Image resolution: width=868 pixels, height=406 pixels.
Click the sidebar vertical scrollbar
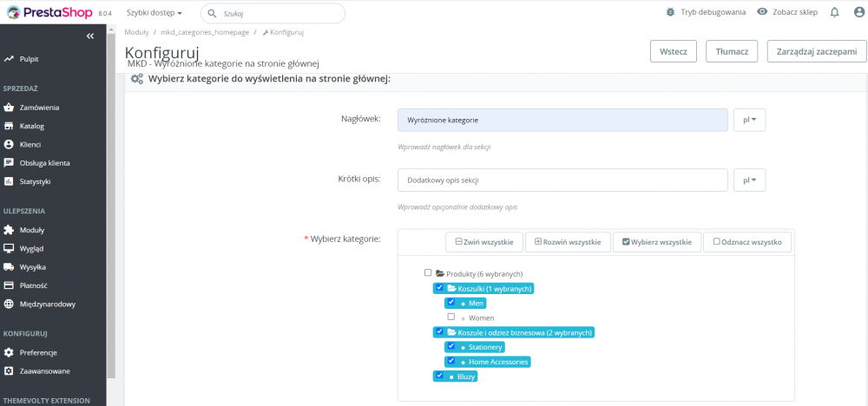[x=110, y=217]
